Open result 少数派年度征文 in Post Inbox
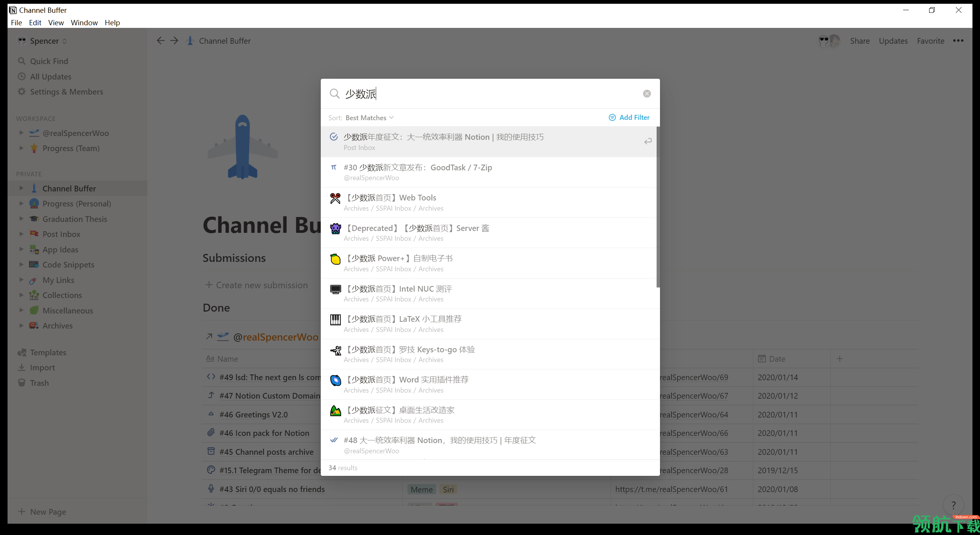Viewport: 980px width, 535px height. [489, 141]
